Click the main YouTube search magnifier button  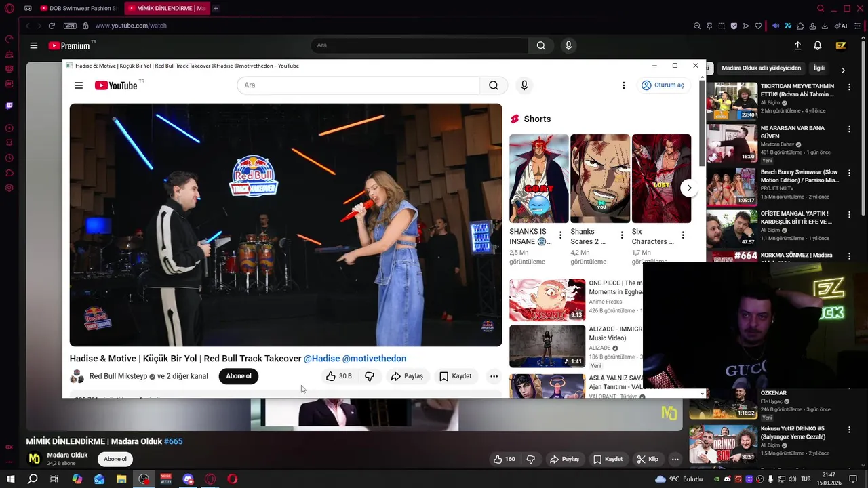(540, 45)
